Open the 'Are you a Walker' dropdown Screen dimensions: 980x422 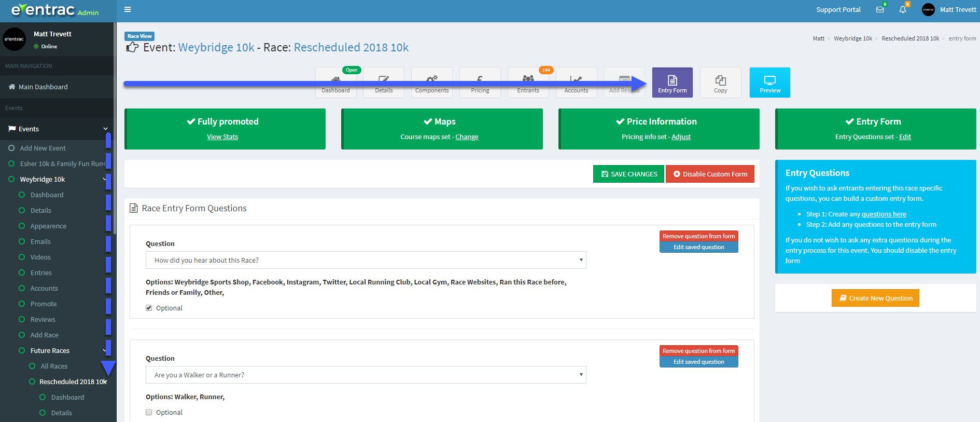[366, 375]
